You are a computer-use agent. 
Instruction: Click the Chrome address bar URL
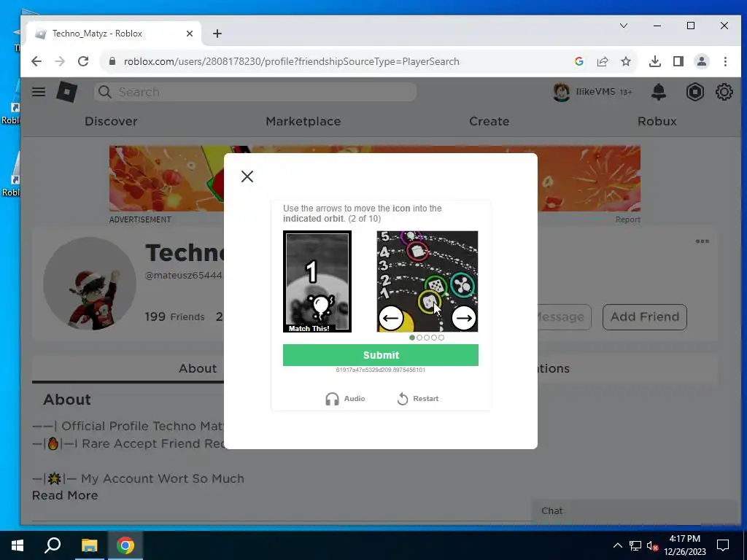point(292,61)
